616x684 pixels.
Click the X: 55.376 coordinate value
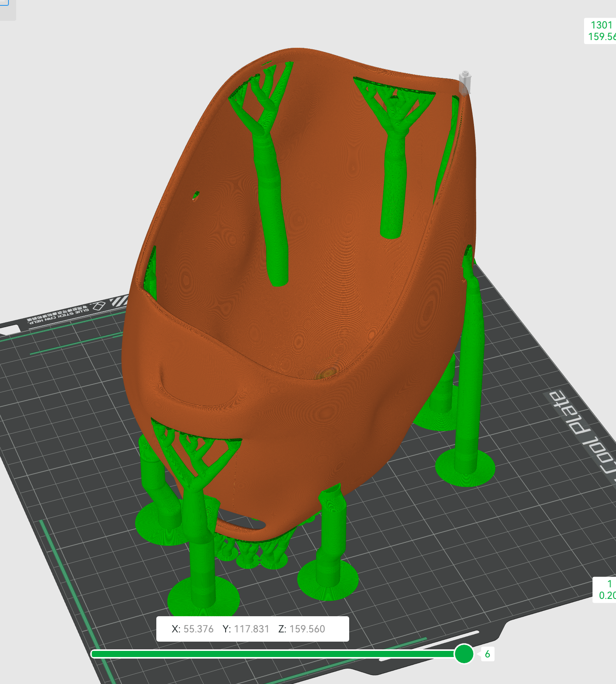(x=192, y=629)
